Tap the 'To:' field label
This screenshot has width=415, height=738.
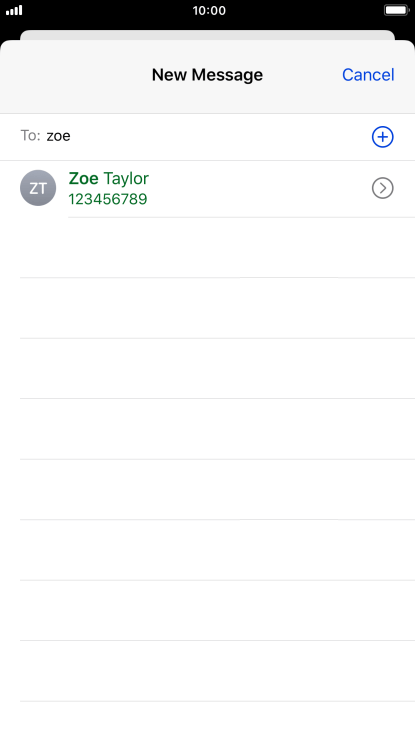[31, 136]
